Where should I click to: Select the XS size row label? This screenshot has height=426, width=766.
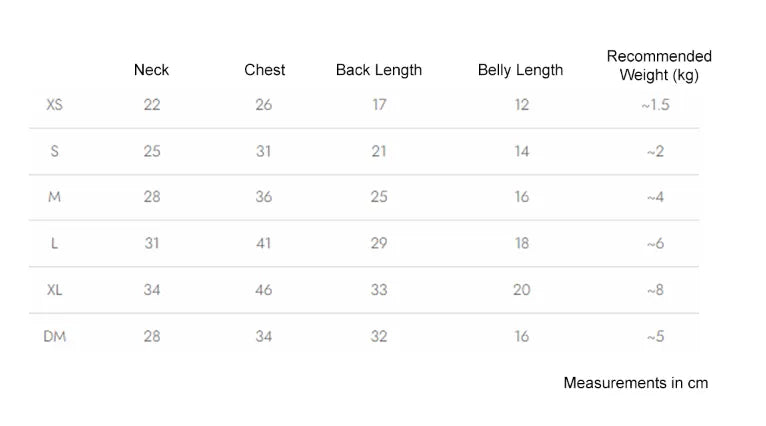pos(54,104)
